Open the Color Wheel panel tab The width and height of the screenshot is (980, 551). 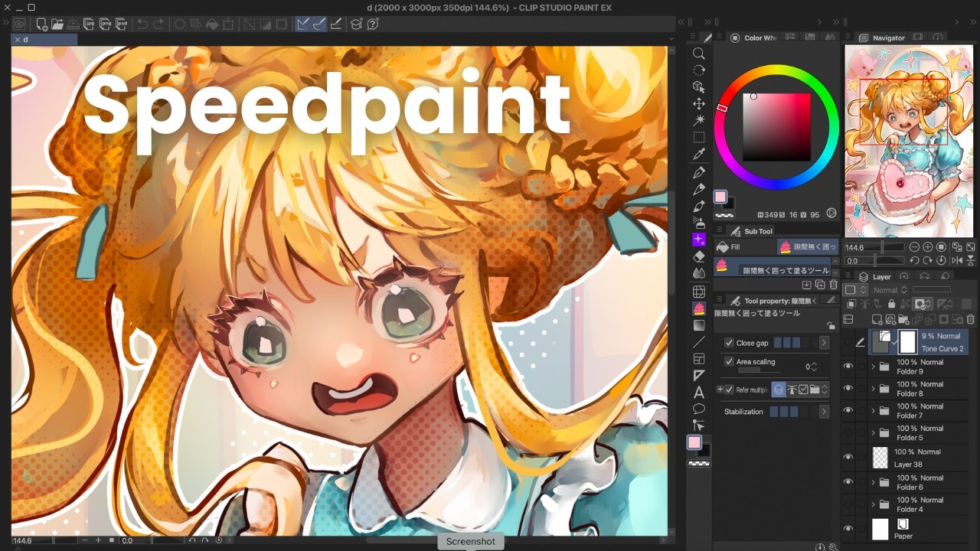(753, 37)
